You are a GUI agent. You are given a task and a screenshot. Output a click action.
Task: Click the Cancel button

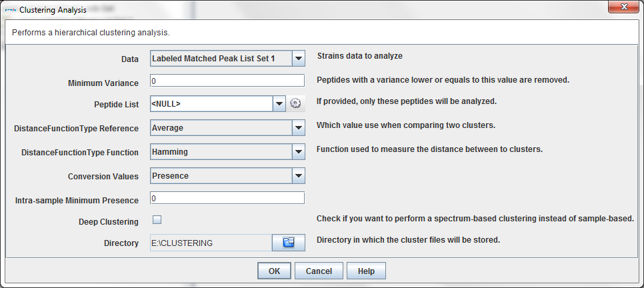point(319,271)
